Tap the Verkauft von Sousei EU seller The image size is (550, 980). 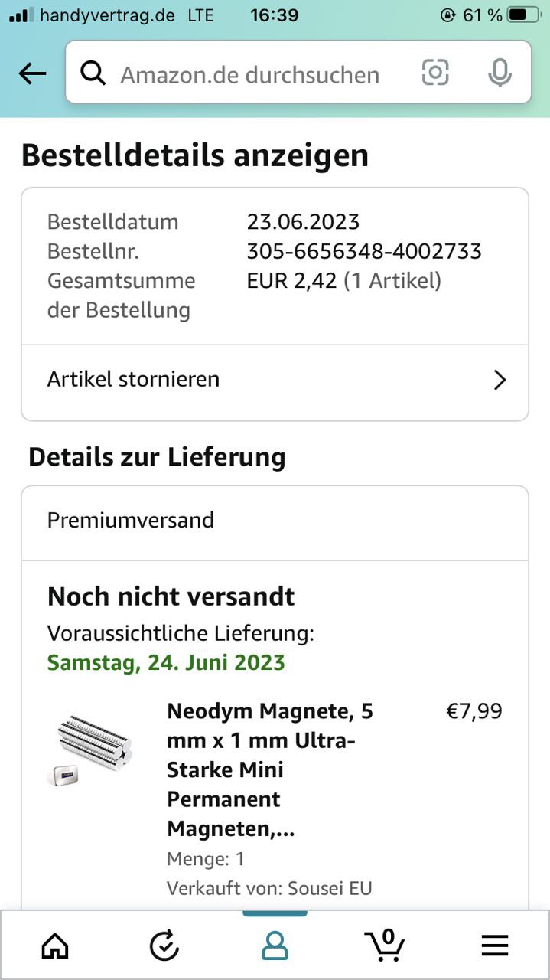point(269,888)
